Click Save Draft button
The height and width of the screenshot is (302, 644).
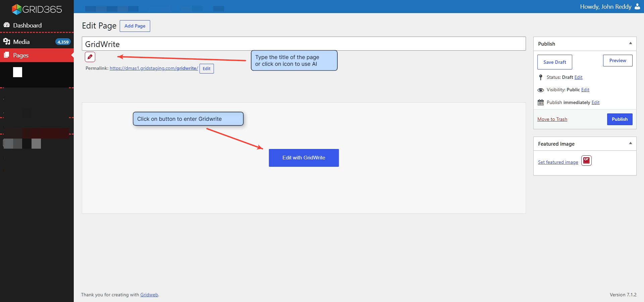pyautogui.click(x=555, y=62)
